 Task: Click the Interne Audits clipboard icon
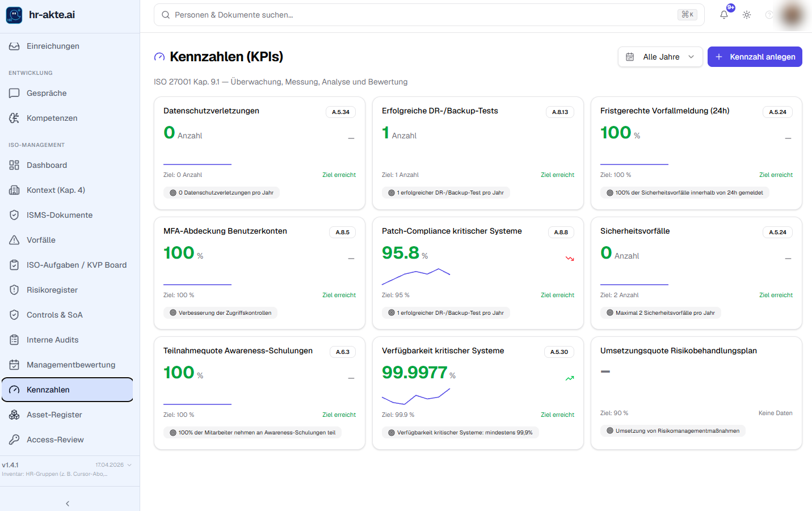(14, 340)
